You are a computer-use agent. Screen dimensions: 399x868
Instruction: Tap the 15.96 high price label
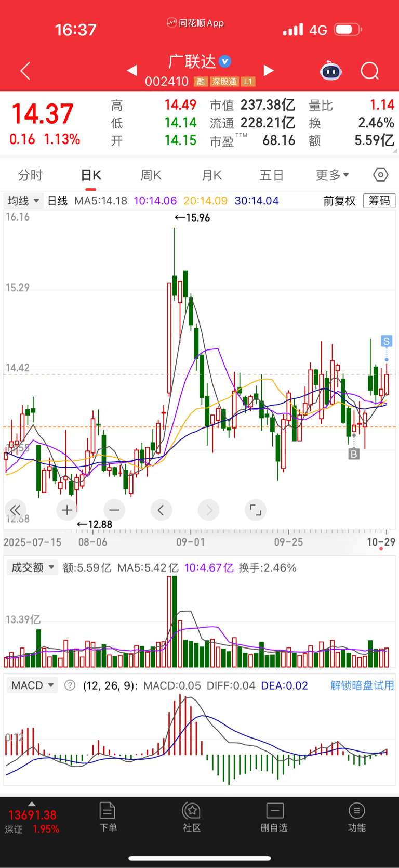[x=192, y=217]
